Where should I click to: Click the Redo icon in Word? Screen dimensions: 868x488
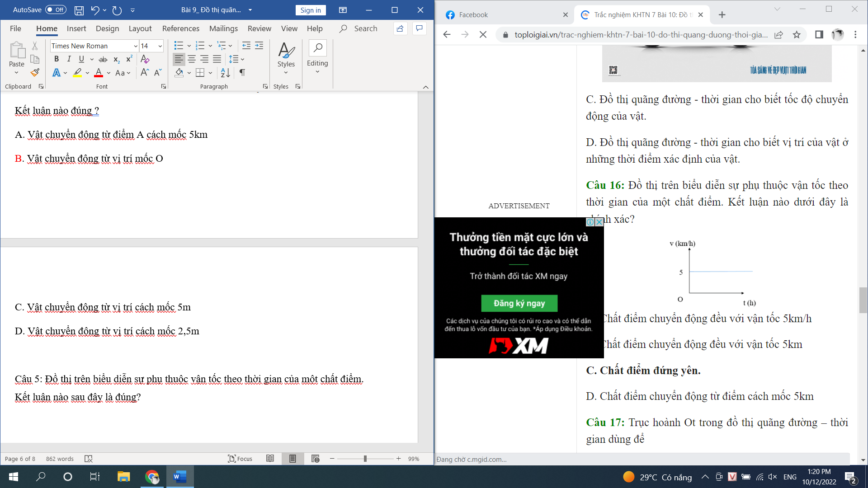point(117,10)
